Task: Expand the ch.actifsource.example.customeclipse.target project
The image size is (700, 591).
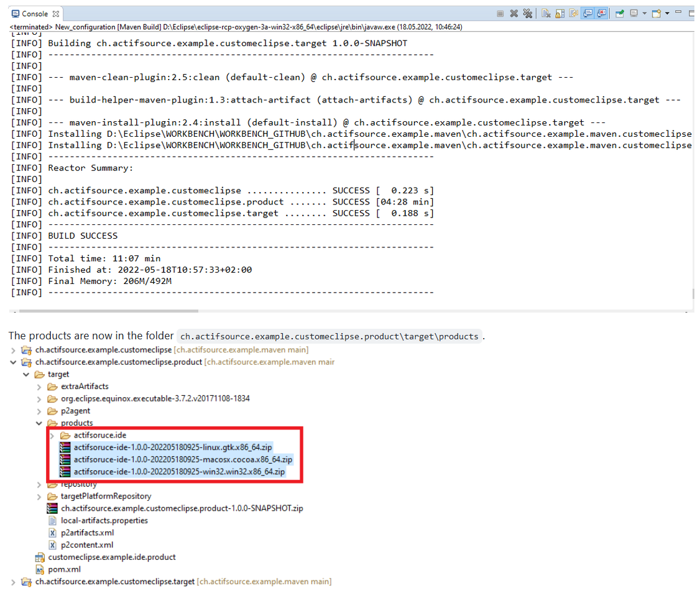Action: pos(14,582)
